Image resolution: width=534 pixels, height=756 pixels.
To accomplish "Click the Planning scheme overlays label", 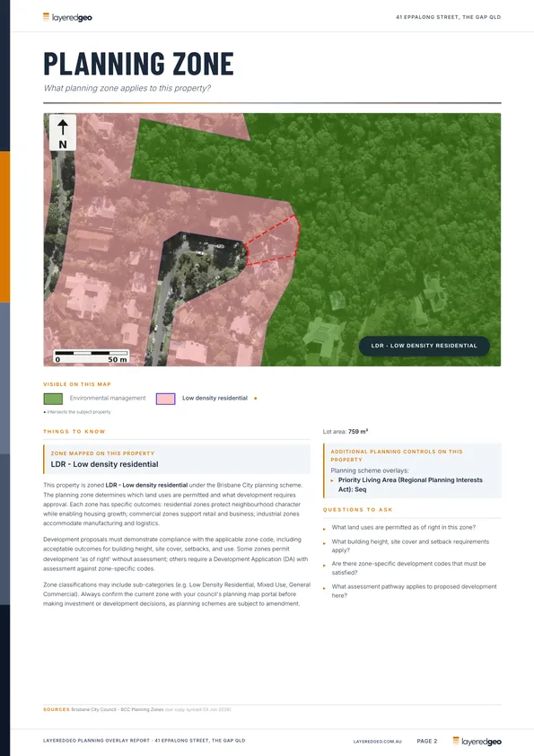I will tap(370, 470).
